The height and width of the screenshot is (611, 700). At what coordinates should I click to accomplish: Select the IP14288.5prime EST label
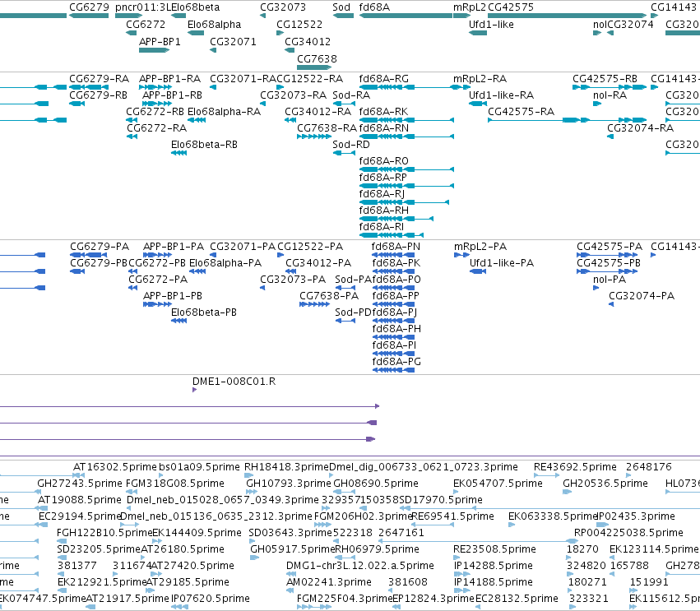tap(494, 566)
